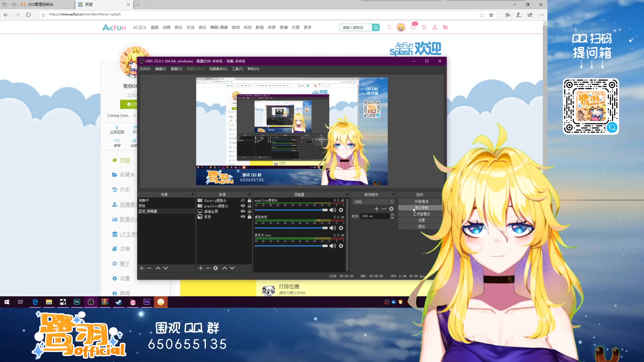Screen dimensions: 644x362
Task: Hide the 背景 source via eye icon
Action: pos(243,217)
